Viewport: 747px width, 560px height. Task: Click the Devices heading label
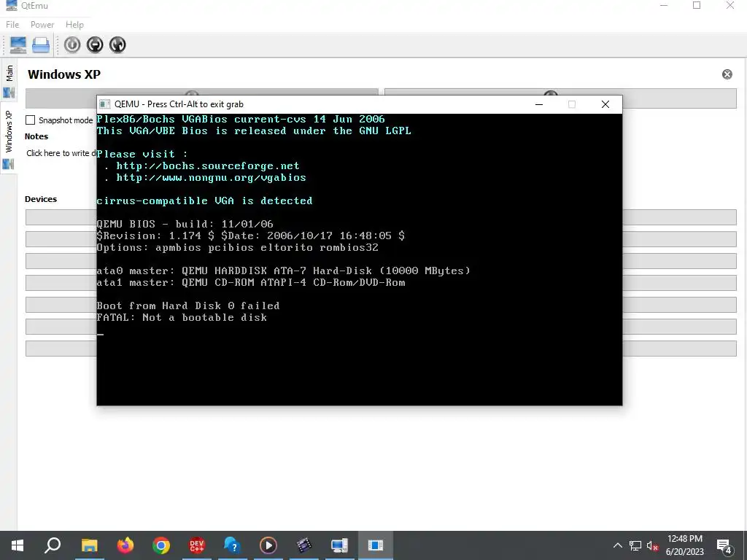41,199
